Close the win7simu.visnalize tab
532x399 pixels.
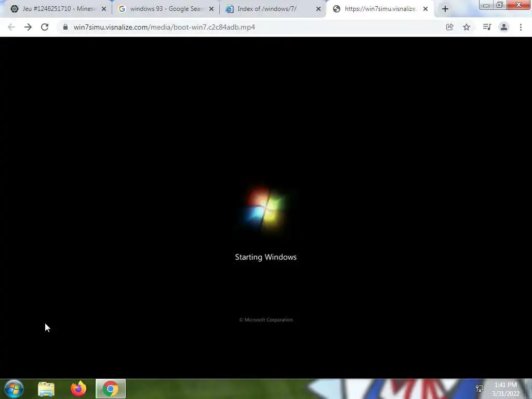pyautogui.click(x=425, y=9)
